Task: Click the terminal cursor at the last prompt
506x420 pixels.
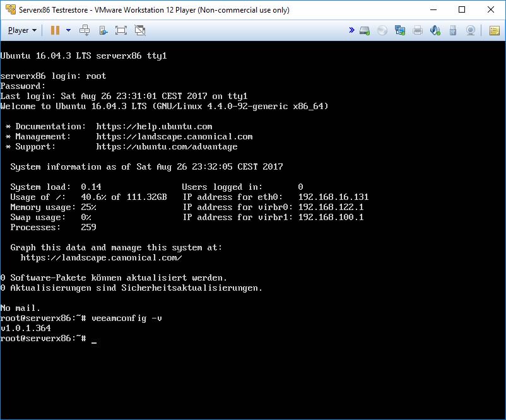Action: click(x=94, y=342)
